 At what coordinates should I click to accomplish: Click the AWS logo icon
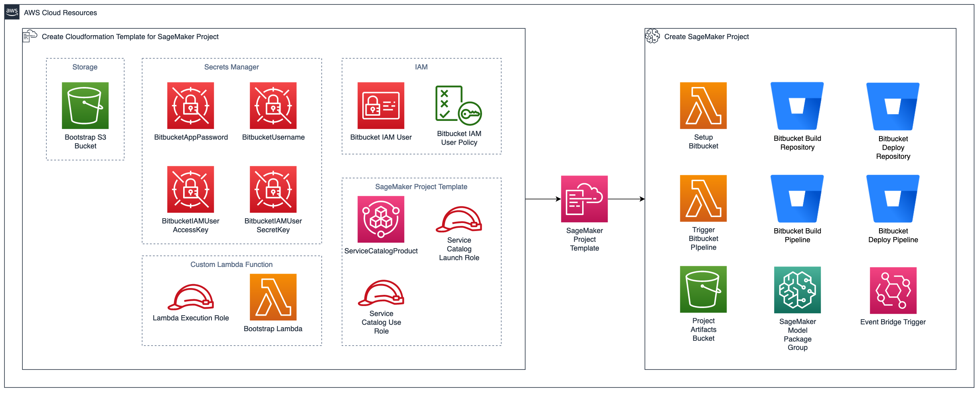pos(12,12)
